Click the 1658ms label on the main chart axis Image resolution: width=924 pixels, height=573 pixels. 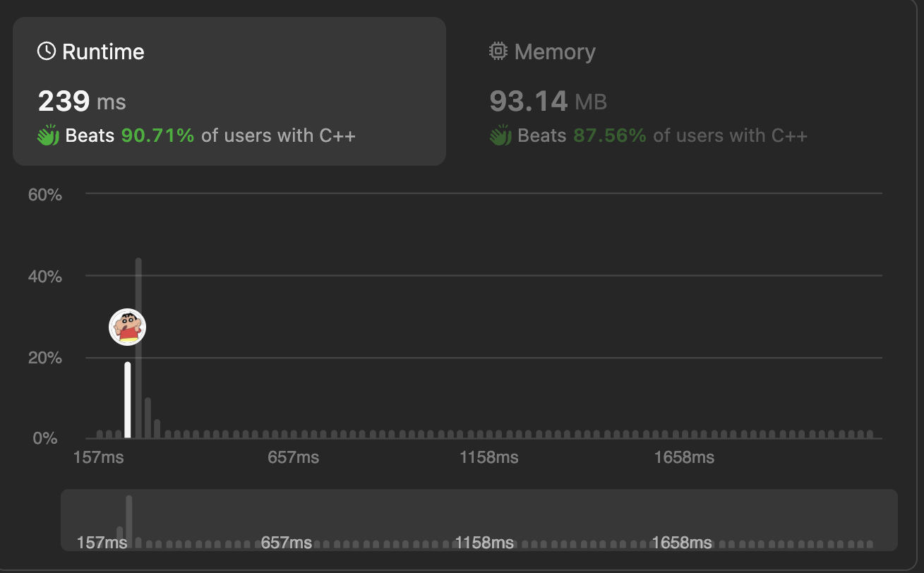684,457
